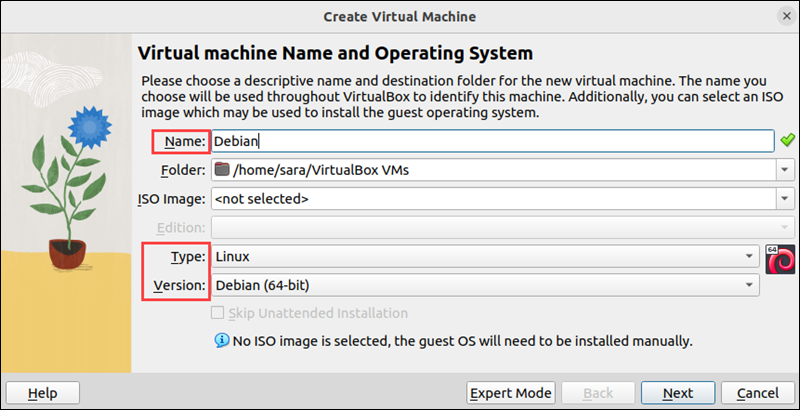
Task: Click the green checkmark beside the Name field
Action: [x=787, y=139]
